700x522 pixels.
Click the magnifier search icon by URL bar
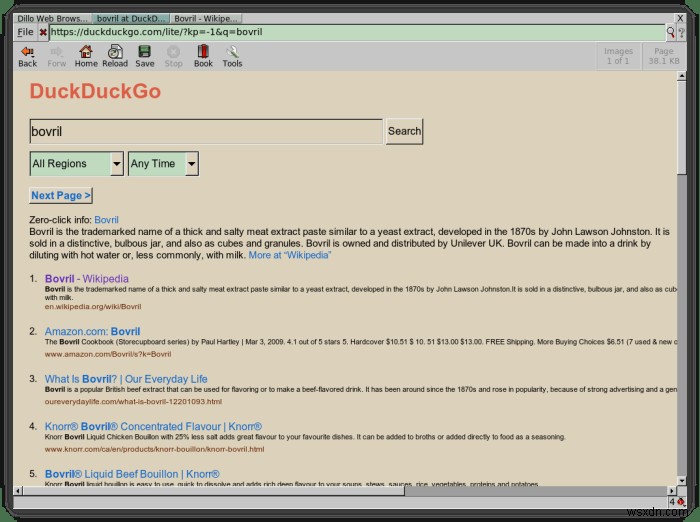[x=671, y=32]
